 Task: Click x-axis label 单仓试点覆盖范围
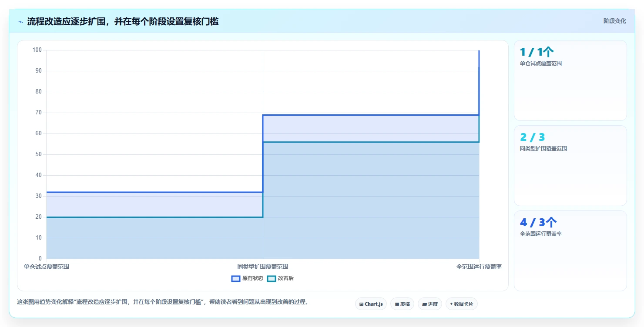tap(47, 267)
